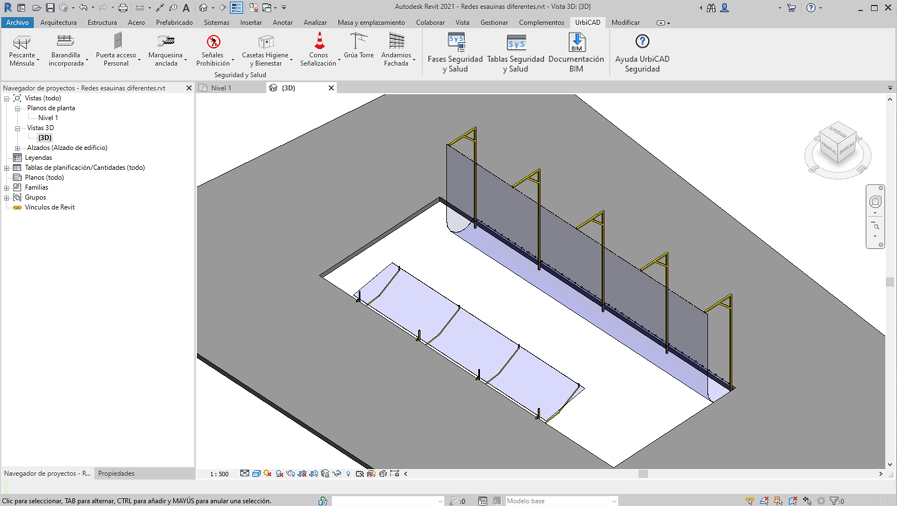Click the Grúa Torre crane icon
897x506 pixels.
tap(358, 41)
